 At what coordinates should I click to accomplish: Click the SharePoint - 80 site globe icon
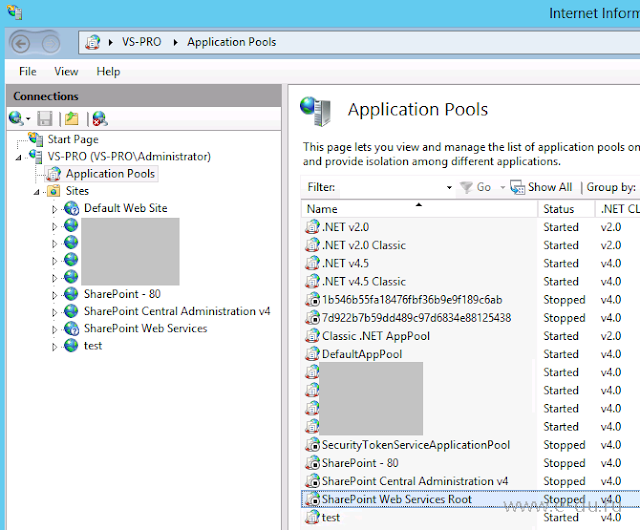click(71, 294)
